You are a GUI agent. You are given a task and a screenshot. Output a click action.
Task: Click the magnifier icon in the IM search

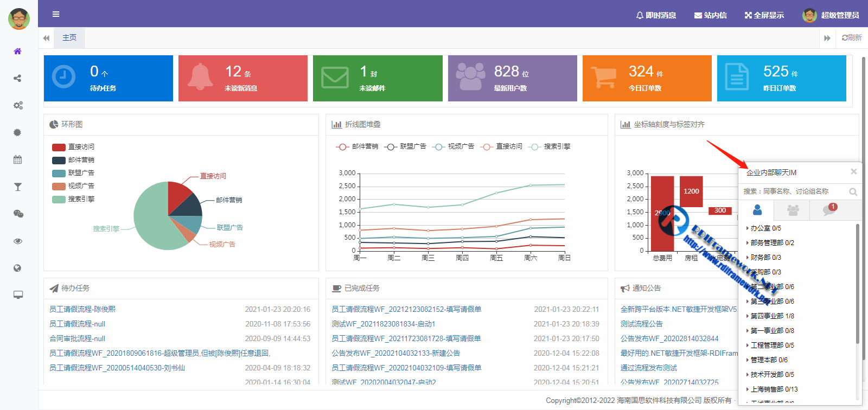pos(853,191)
